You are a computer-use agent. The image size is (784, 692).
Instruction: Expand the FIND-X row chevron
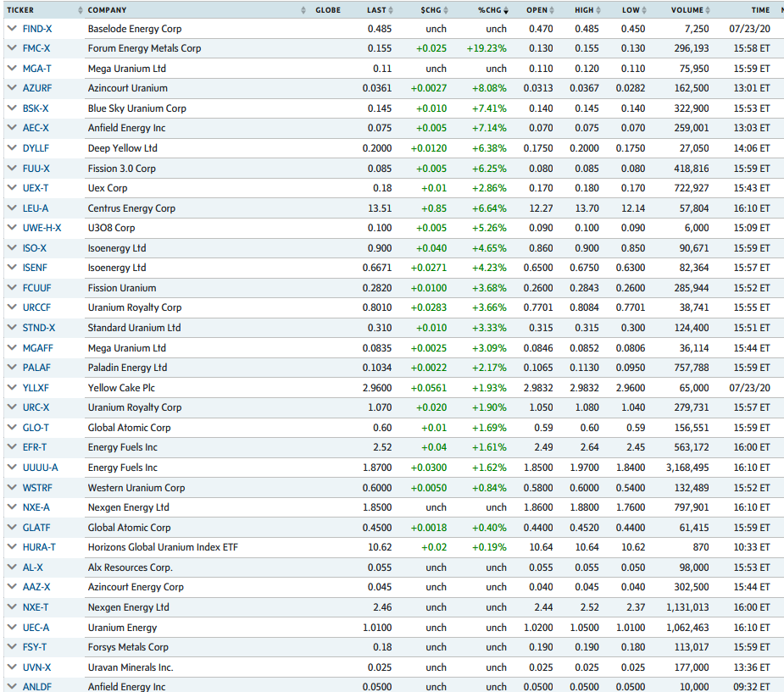12,29
